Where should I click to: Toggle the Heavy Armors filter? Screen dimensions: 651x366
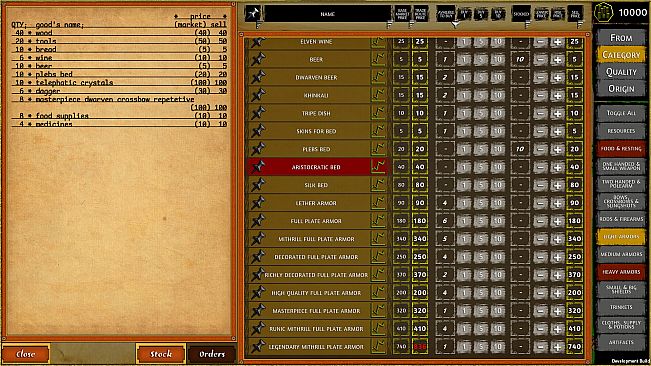(621, 272)
